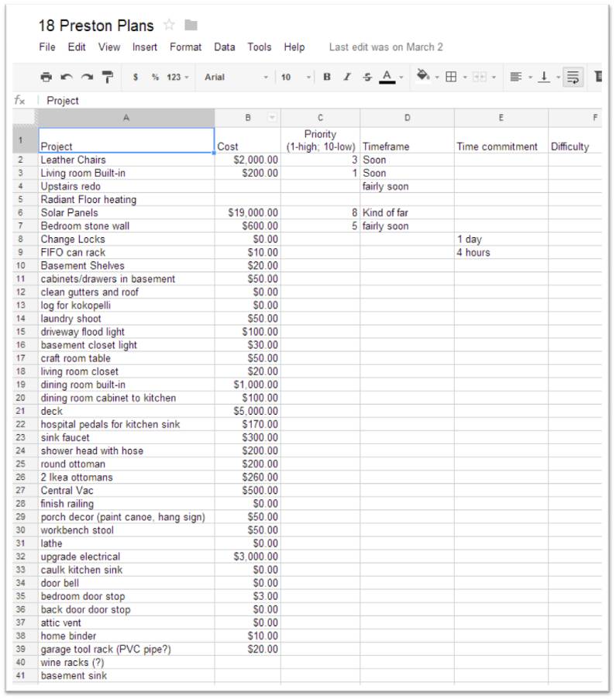Viewport: 616px width, 700px height.
Task: Click the merge cells icon
Action: (x=480, y=78)
